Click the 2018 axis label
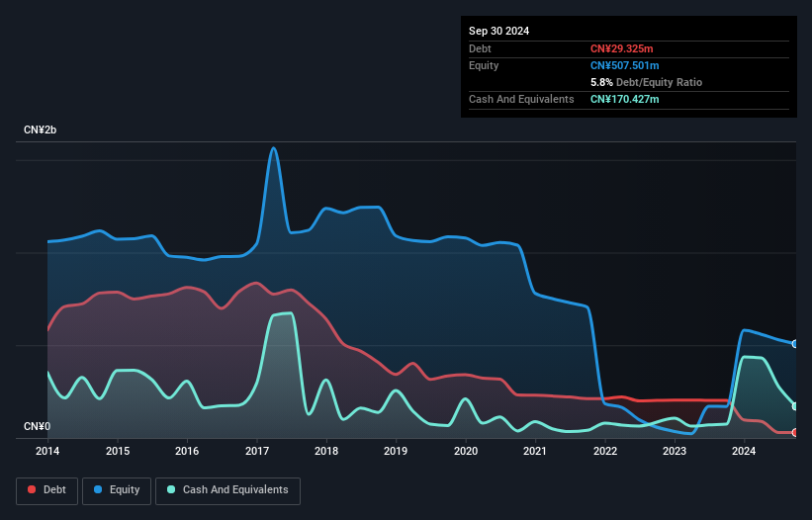Screen dimensions: 812x520 [326, 451]
